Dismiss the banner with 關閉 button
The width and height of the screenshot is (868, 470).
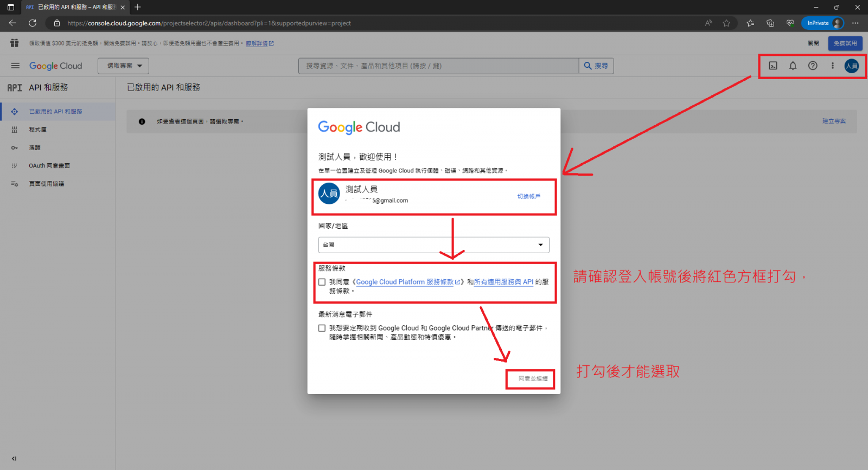(813, 43)
